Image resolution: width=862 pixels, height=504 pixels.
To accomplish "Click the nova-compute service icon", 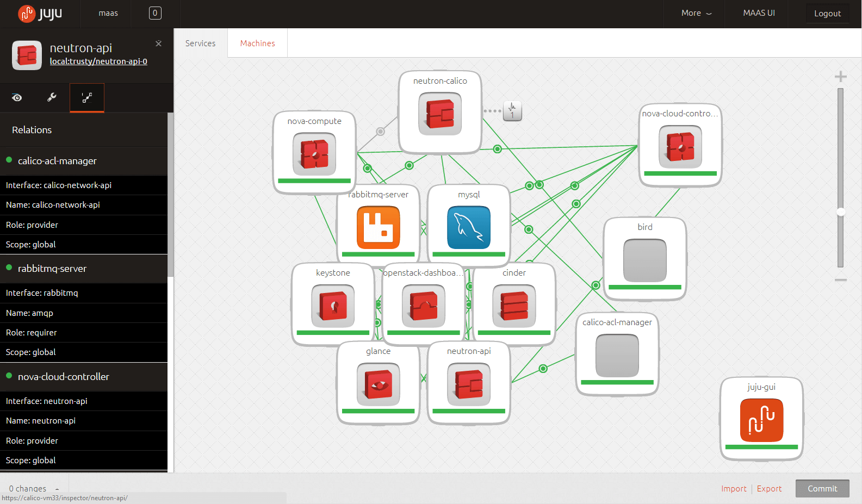I will tap(314, 154).
